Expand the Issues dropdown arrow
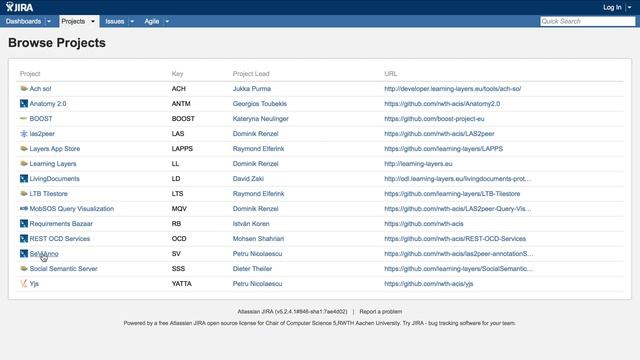 click(x=132, y=21)
